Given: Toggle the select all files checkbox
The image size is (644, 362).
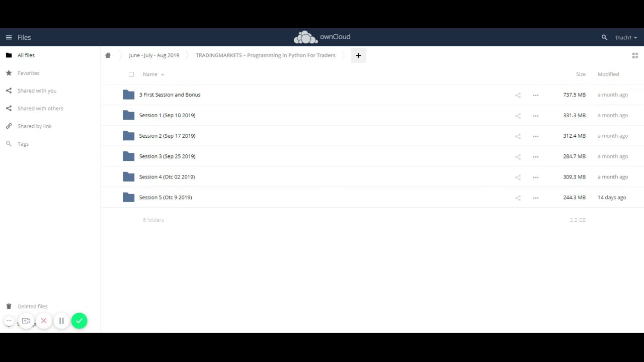Looking at the screenshot, I should tap(131, 74).
